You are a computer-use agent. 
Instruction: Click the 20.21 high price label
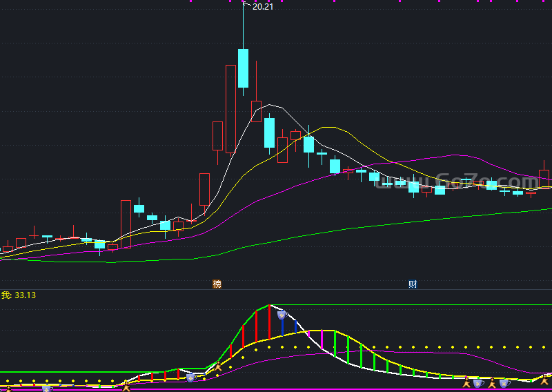[262, 7]
